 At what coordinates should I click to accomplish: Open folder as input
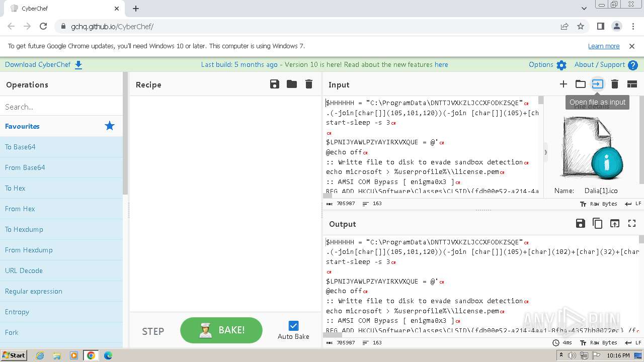pos(581,84)
